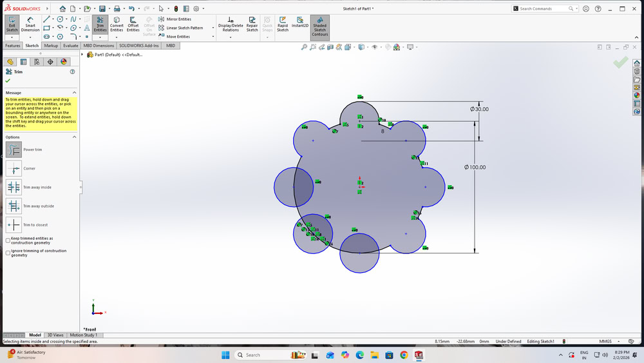Pick the Sketch Fillet tool
The width and height of the screenshot is (644, 363).
73,37
